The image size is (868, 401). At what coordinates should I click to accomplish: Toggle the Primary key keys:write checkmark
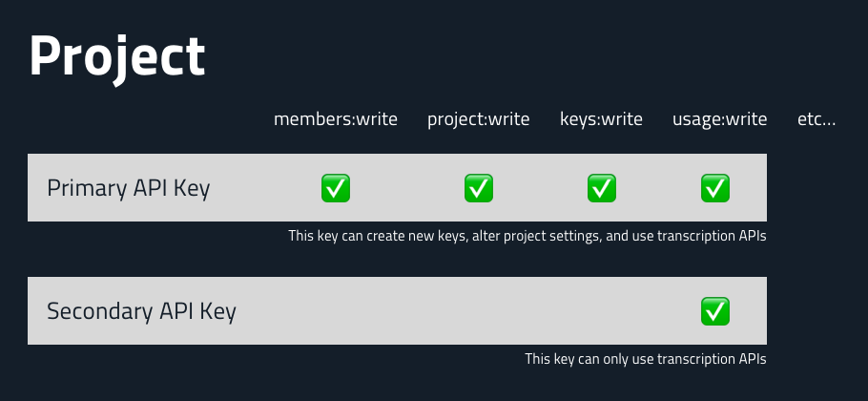tap(601, 188)
